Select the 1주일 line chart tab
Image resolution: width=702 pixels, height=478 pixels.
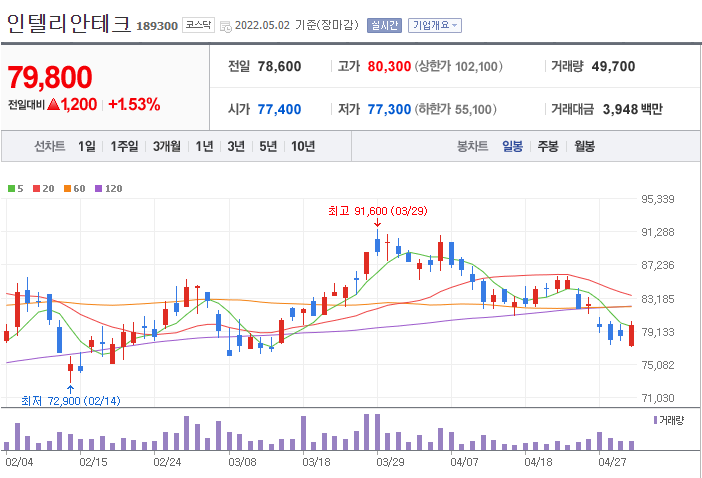(x=124, y=146)
